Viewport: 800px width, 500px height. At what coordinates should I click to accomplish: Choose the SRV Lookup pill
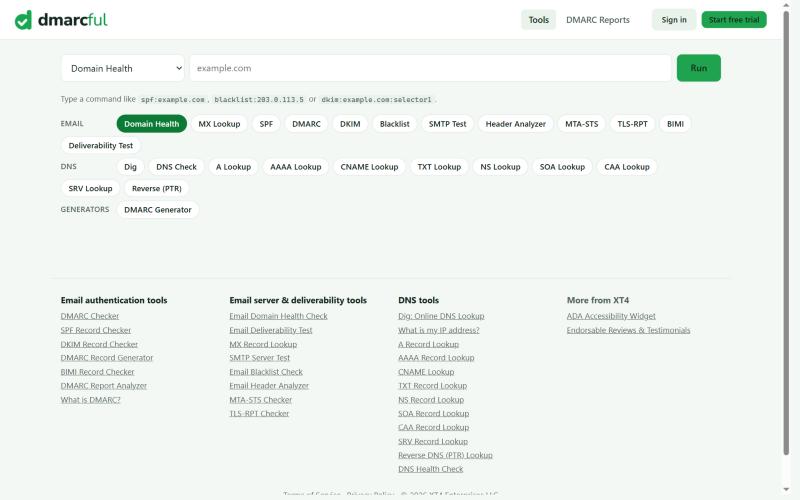(x=90, y=188)
